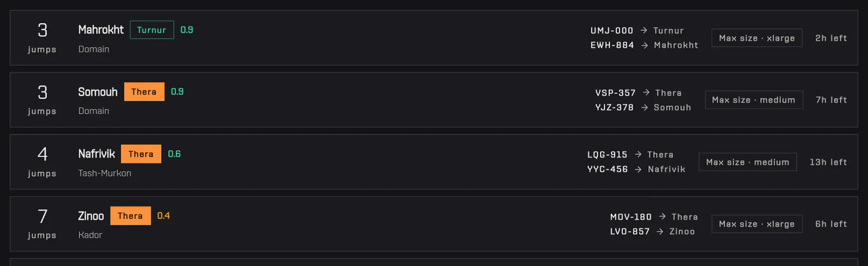Open the Nafrivik system name
This screenshot has height=266, width=868.
tap(97, 154)
